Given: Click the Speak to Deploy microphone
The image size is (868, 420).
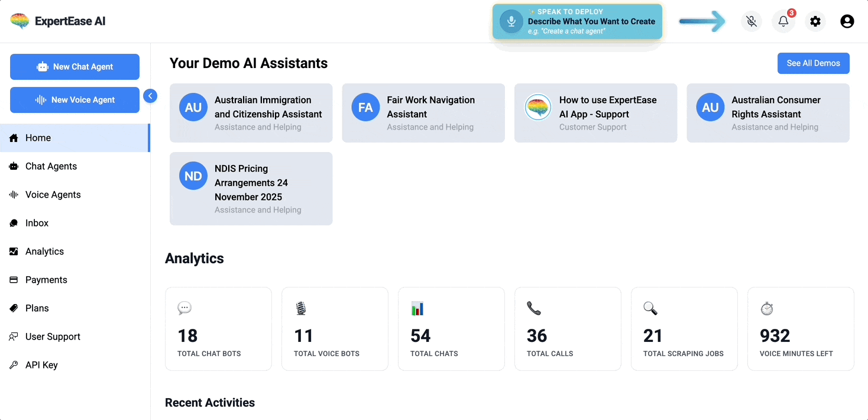Looking at the screenshot, I should [x=511, y=21].
